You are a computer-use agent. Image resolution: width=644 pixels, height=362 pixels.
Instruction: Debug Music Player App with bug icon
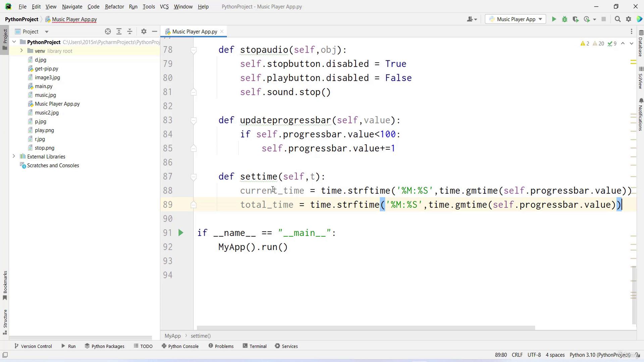pos(565,19)
